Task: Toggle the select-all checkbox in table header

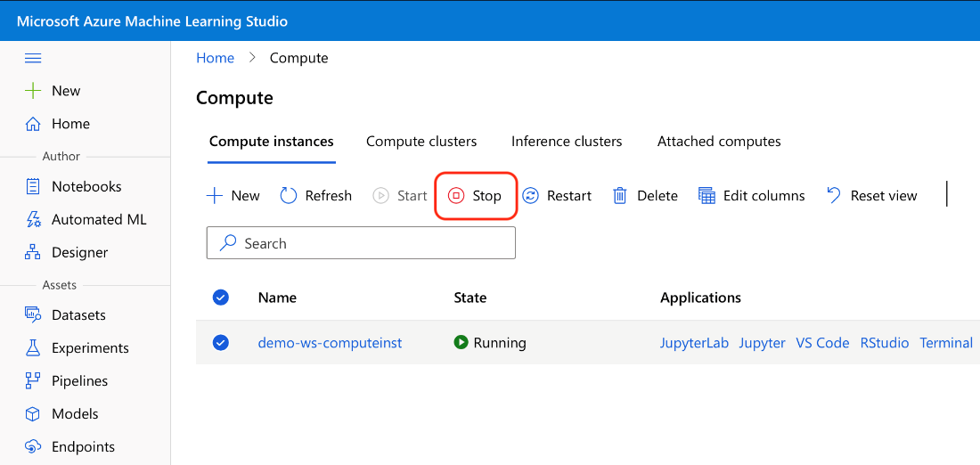Action: (x=221, y=298)
